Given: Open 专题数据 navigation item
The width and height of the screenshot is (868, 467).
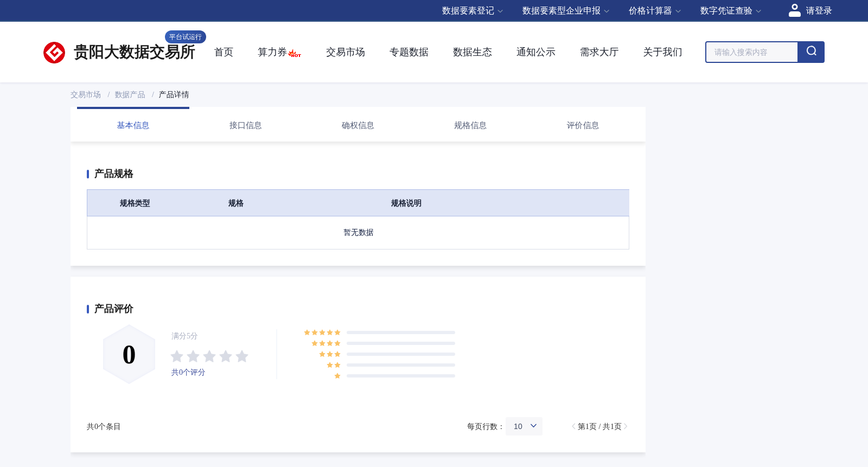Looking at the screenshot, I should (x=409, y=52).
